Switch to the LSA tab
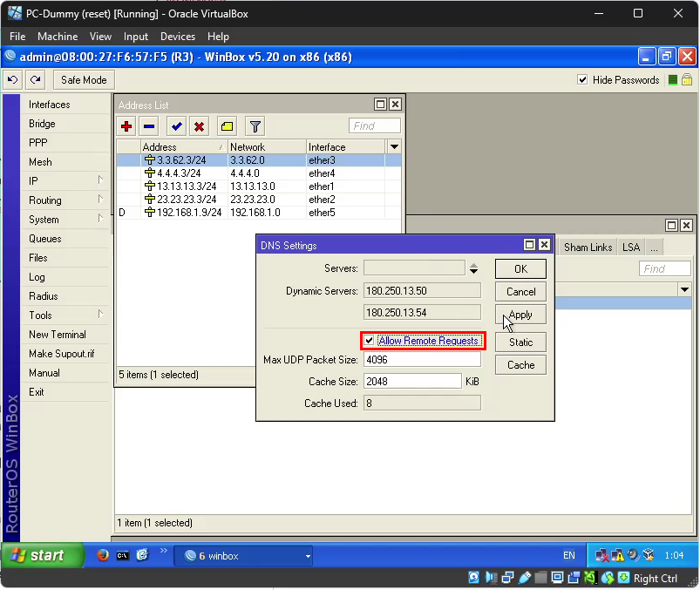This screenshot has height=590, width=700. (631, 248)
